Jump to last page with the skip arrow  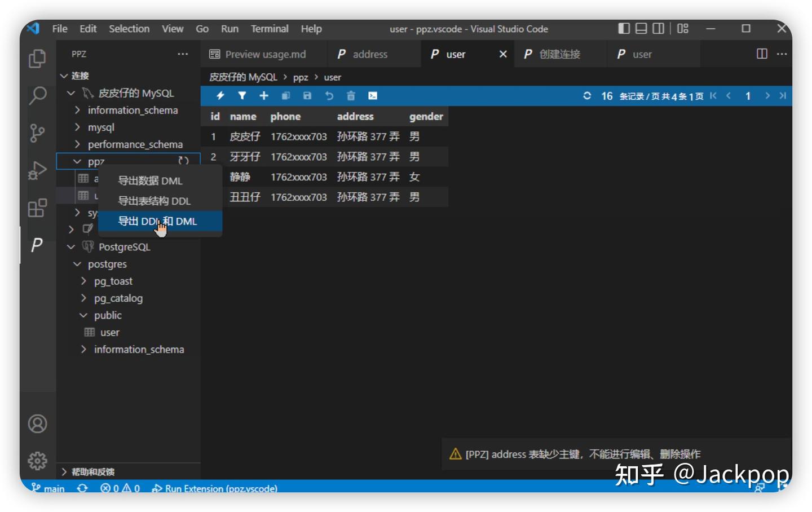pos(783,96)
